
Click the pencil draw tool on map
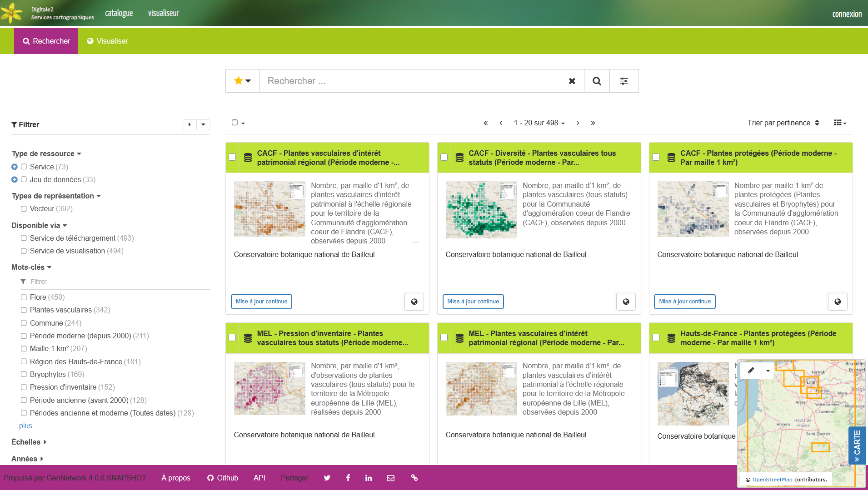(751, 371)
